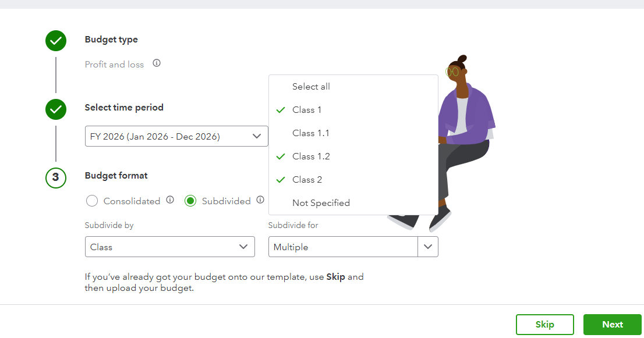The image size is (644, 338).
Task: Choose Select all in the class list
Action: [311, 87]
